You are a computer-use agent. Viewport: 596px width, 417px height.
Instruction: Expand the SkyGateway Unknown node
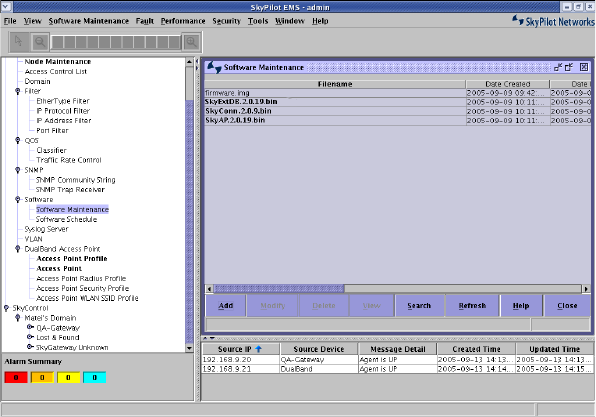click(x=30, y=347)
